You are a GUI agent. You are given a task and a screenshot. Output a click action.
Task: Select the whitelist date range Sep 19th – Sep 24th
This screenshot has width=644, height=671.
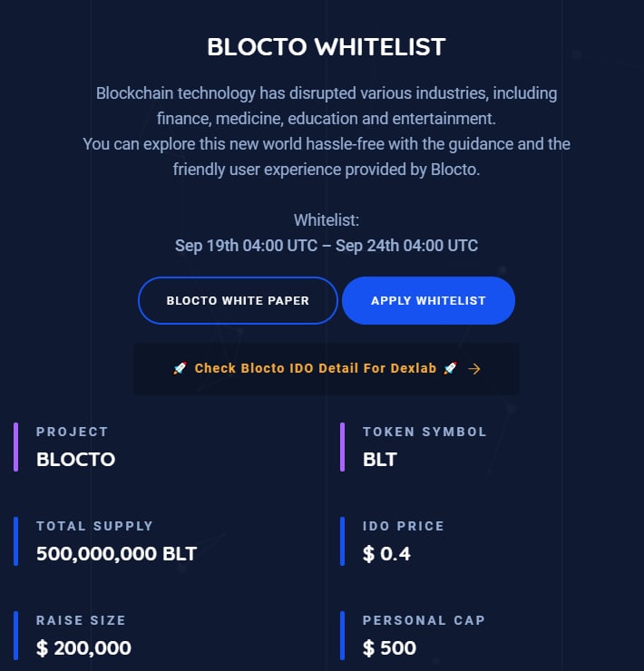pyautogui.click(x=327, y=246)
